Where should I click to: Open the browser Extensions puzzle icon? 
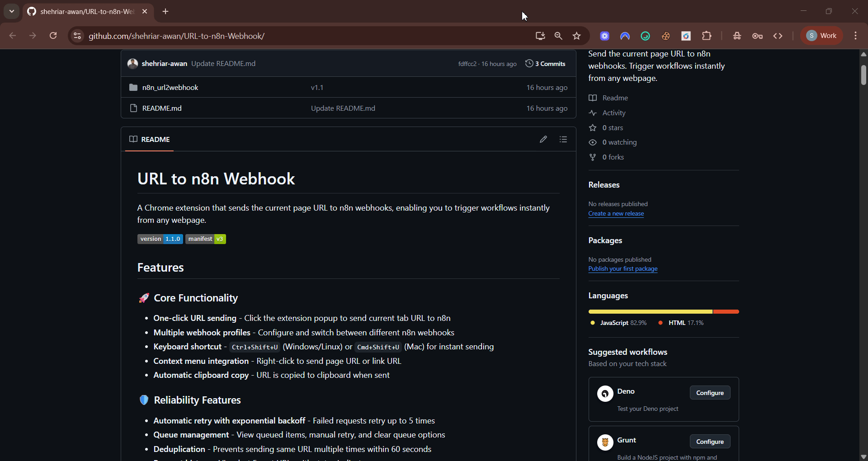point(707,36)
